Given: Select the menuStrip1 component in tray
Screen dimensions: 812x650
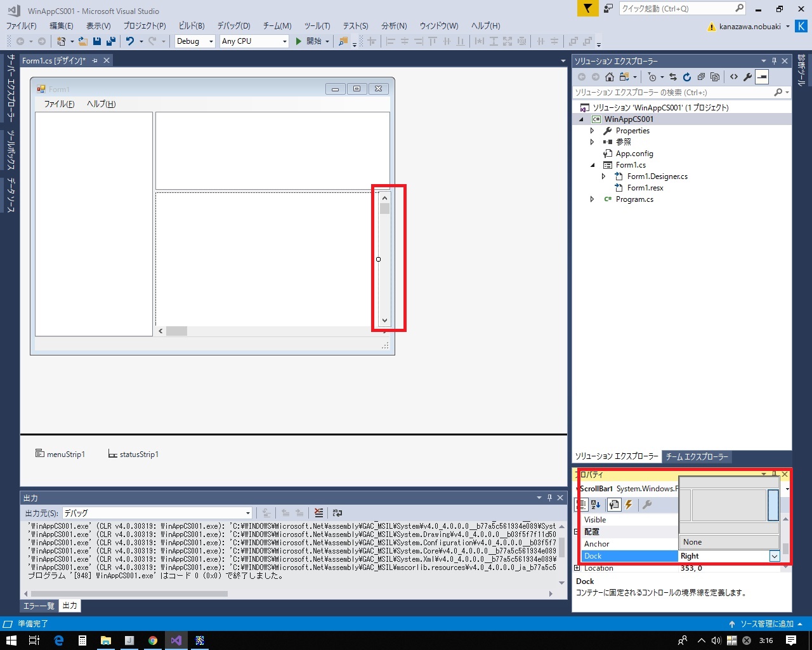Looking at the screenshot, I should (x=60, y=454).
